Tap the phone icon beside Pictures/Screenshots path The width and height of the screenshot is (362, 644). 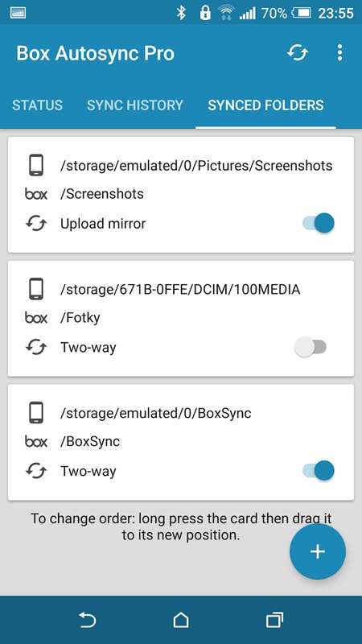(36, 165)
